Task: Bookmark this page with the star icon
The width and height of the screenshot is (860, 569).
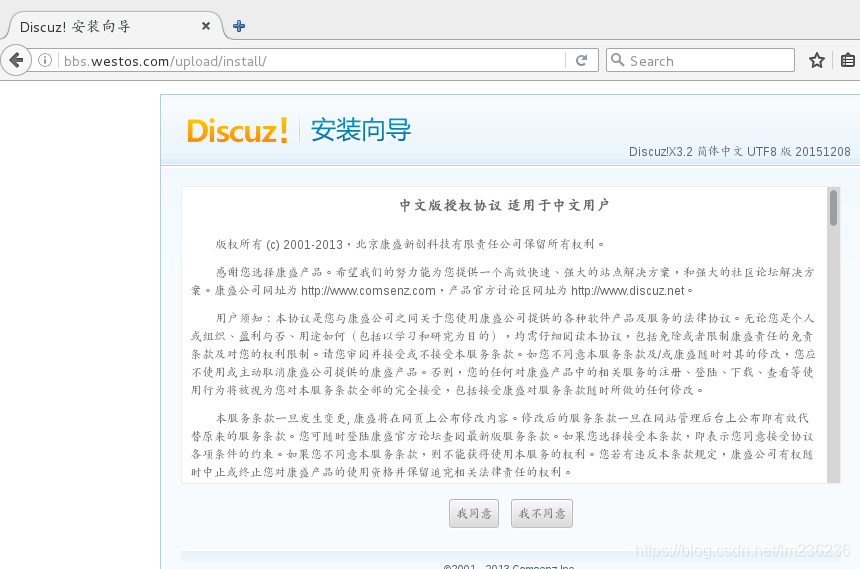Action: [817, 60]
